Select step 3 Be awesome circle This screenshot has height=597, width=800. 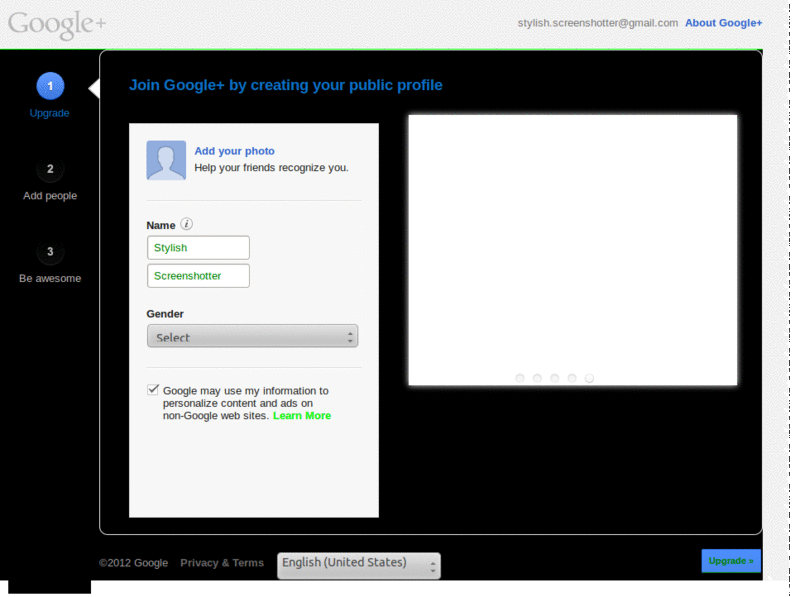pyautogui.click(x=50, y=252)
